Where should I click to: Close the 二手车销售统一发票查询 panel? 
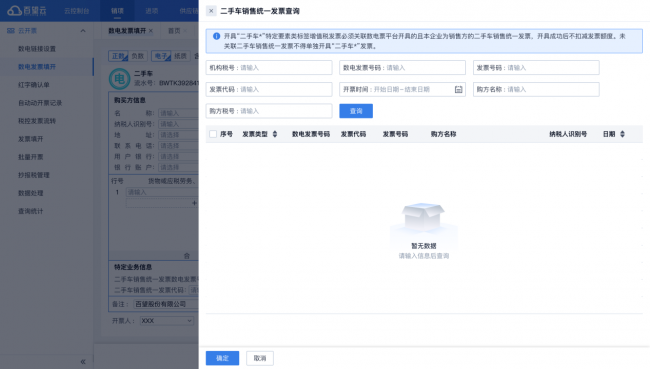pos(211,11)
